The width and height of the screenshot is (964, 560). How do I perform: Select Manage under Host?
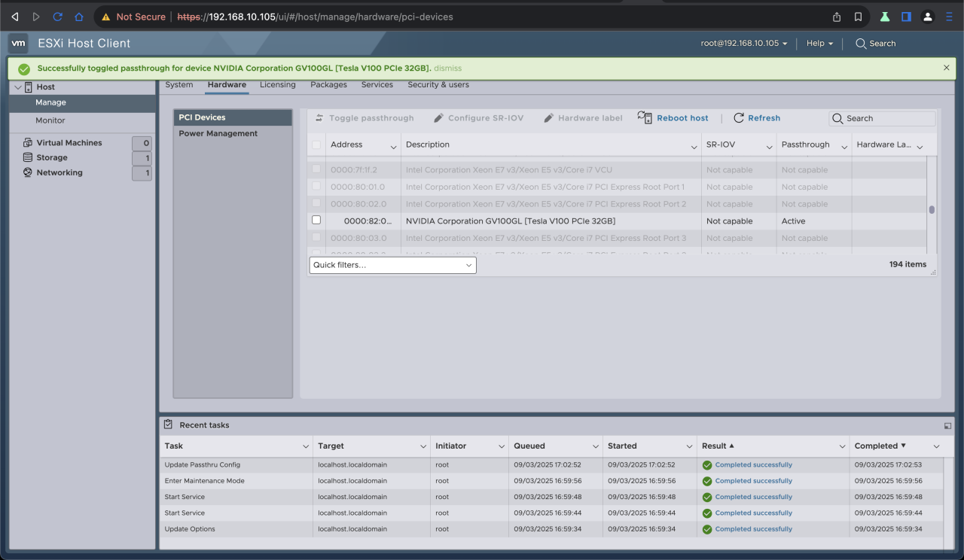(83, 102)
